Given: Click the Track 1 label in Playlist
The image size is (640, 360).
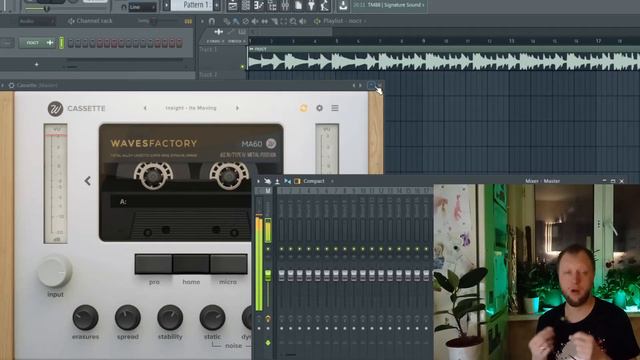Looking at the screenshot, I should pyautogui.click(x=208, y=49).
